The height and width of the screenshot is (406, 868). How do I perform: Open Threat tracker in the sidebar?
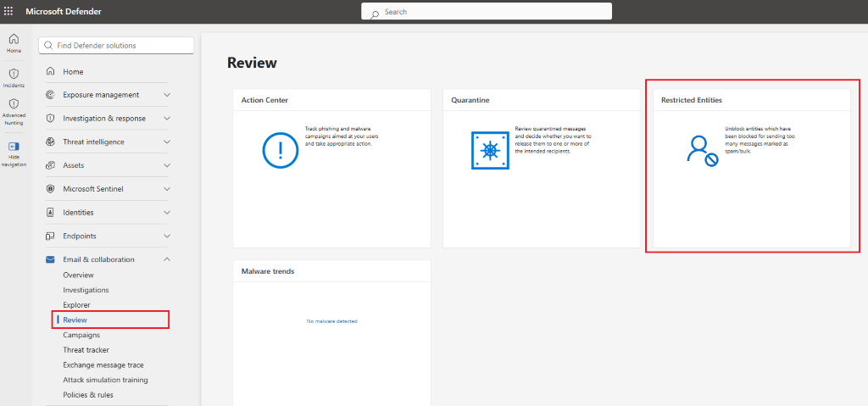[x=86, y=350]
